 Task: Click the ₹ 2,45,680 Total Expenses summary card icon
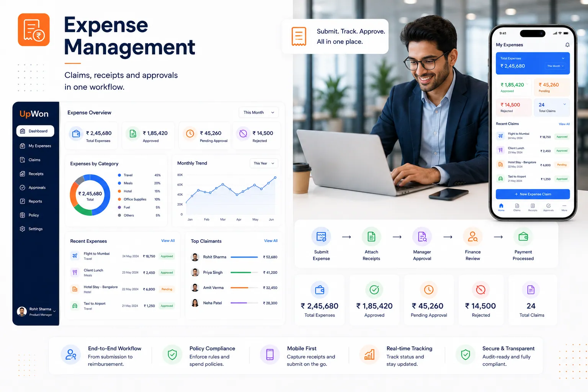(320, 290)
